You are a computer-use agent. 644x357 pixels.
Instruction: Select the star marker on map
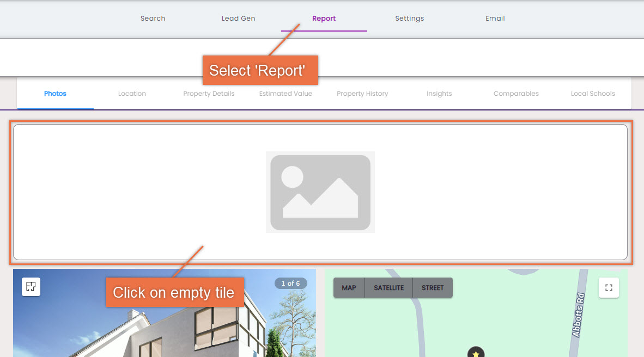point(476,353)
